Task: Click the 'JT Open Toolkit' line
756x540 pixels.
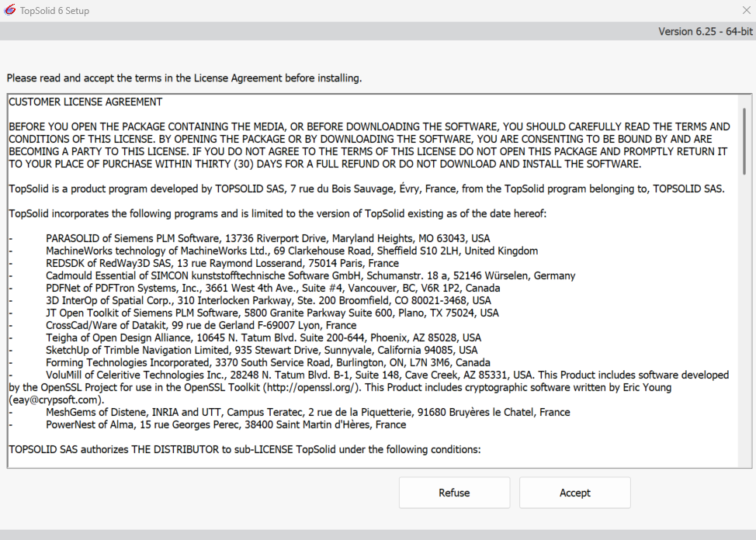Action: tap(272, 313)
